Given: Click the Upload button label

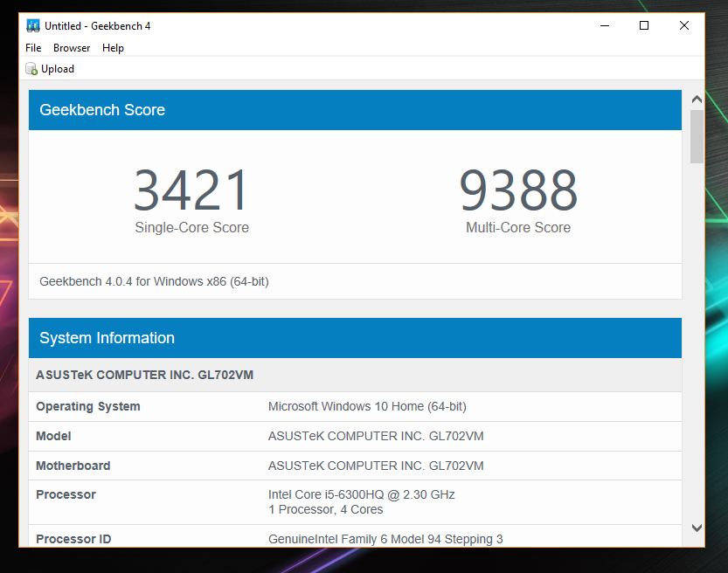Looking at the screenshot, I should (58, 69).
